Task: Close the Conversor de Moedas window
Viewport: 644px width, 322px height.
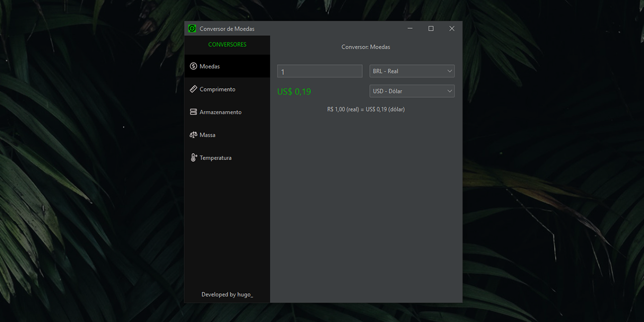Action: pyautogui.click(x=451, y=29)
